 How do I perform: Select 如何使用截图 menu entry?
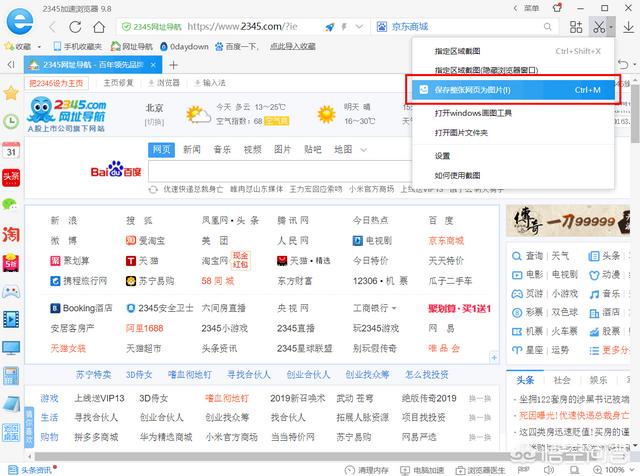tap(513, 176)
